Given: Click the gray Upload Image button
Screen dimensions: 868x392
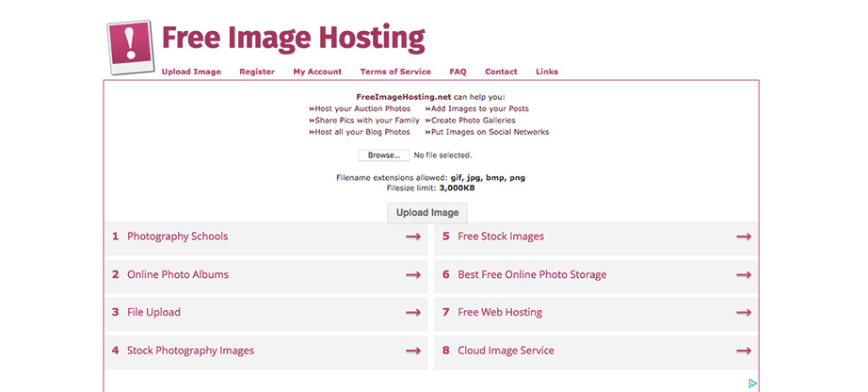Looking at the screenshot, I should [x=427, y=213].
